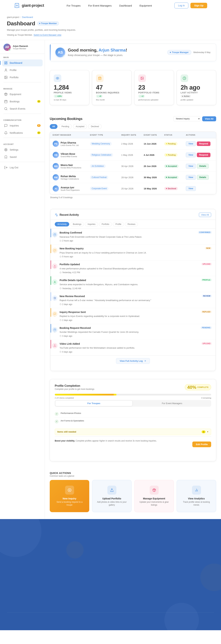Click the Video Link Added upload icon
This screenshot has height=644, width=221.
55,346
